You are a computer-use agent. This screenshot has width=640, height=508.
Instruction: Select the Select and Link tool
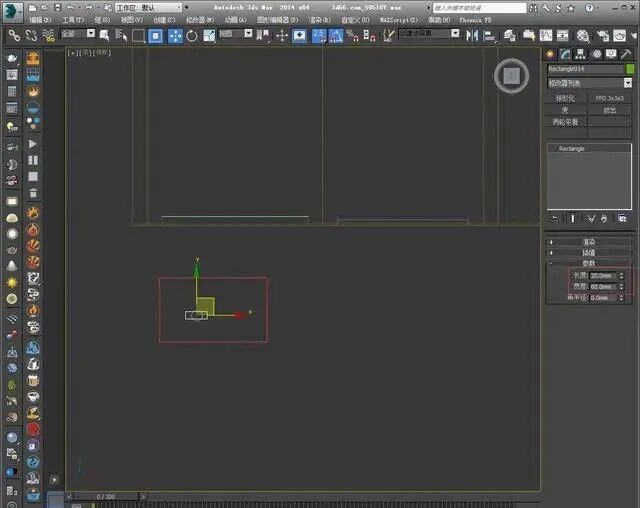coord(14,36)
